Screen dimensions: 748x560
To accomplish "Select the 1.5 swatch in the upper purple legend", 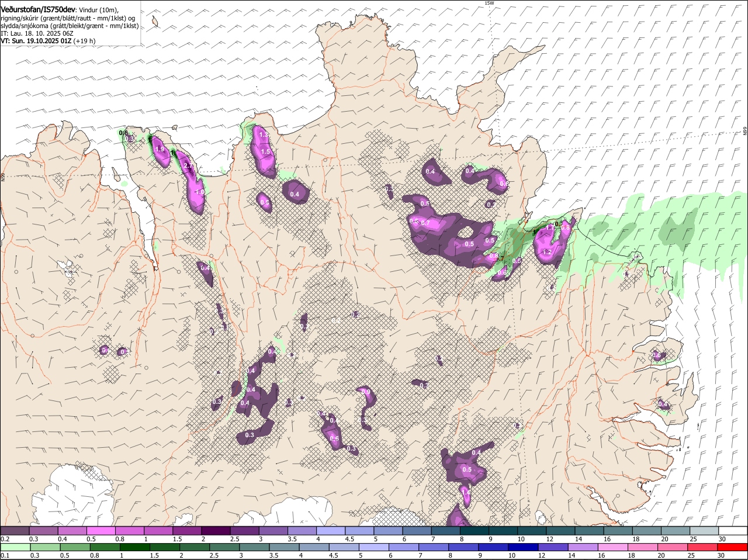I will (x=187, y=530).
